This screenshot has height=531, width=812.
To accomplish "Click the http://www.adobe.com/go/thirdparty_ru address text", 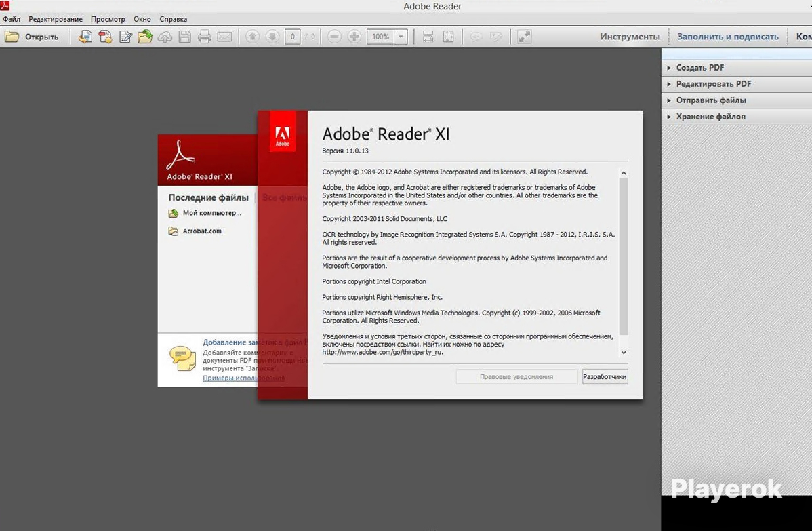I will (x=382, y=352).
